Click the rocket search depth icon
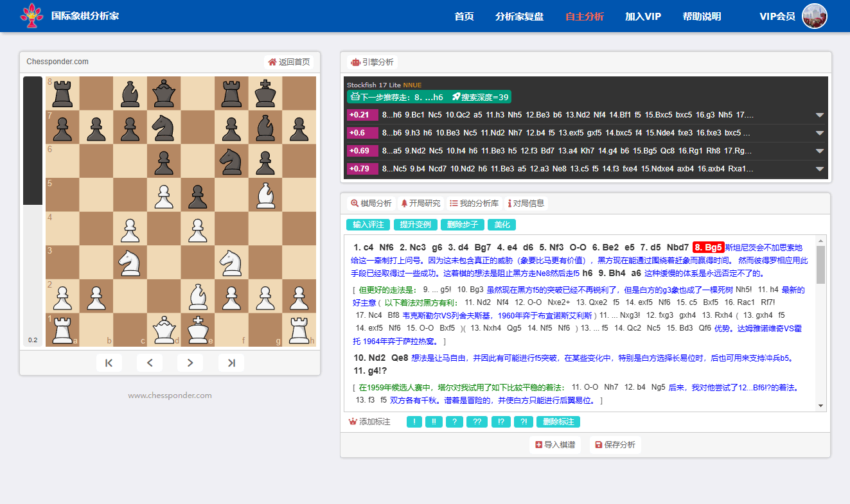The width and height of the screenshot is (850, 504). (456, 97)
